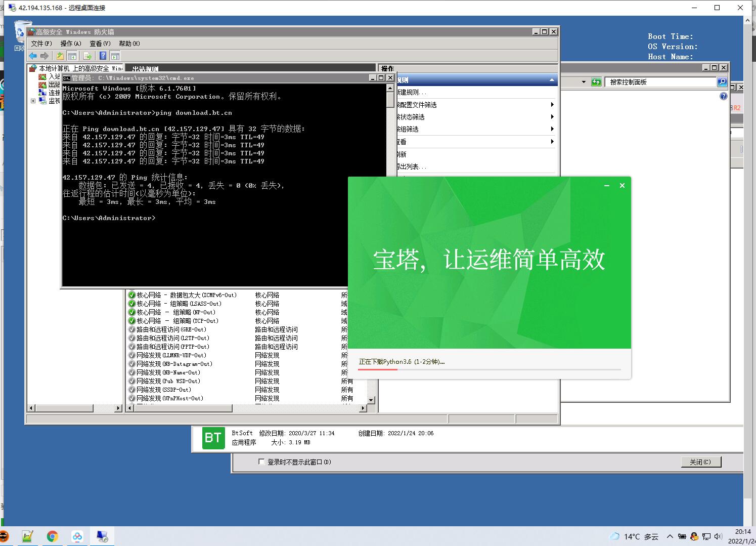Viewport: 756px width, 546px height.
Task: Select rule 网络发现(NB-Datagram-Out)
Action: (174, 364)
